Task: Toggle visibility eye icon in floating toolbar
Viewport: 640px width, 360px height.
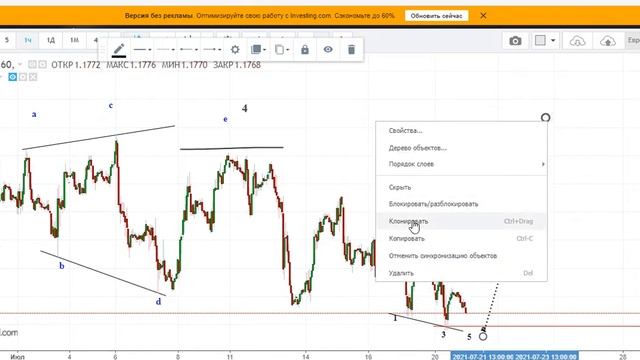Action: 328,49
